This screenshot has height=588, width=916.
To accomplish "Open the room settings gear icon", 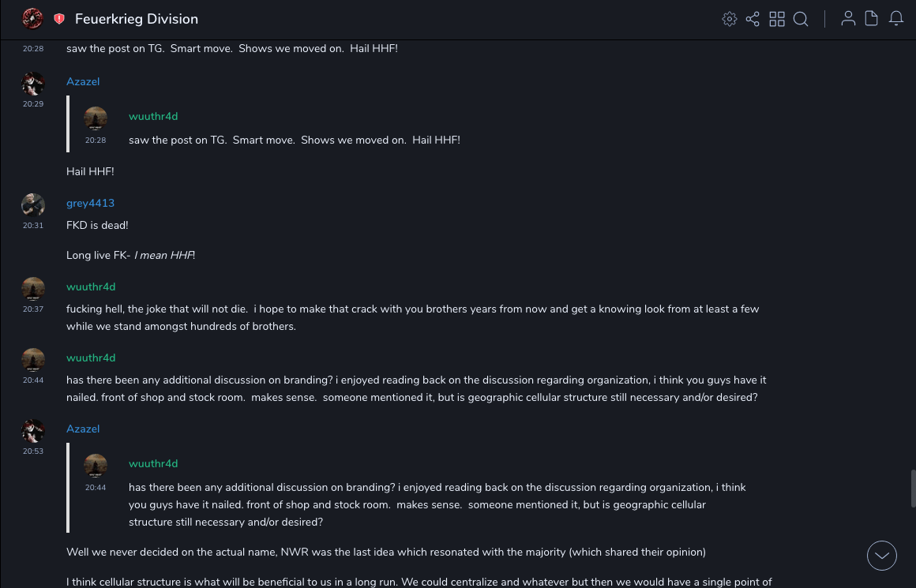I will pos(730,19).
